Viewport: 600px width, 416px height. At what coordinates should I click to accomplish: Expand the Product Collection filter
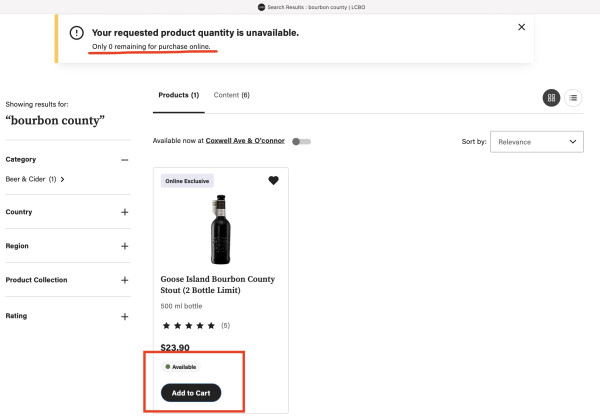coord(124,280)
